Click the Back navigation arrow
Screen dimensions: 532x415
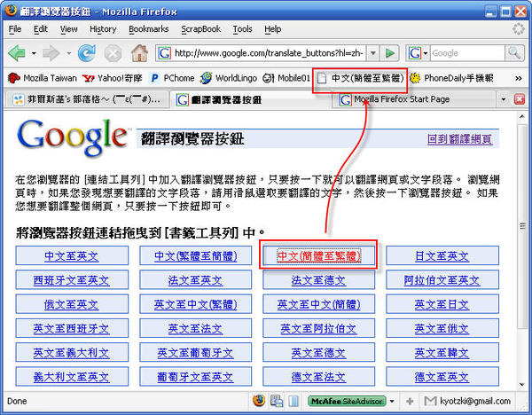[17, 53]
